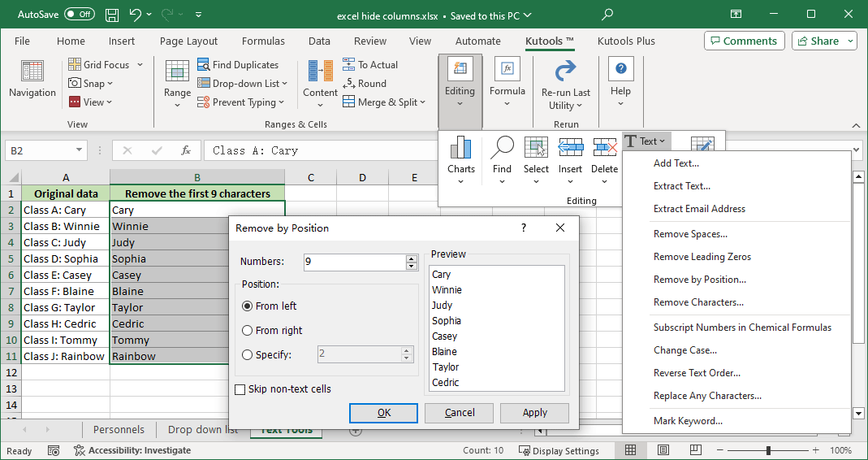
Task: Click the Re-run Last Utility icon
Action: point(565,71)
